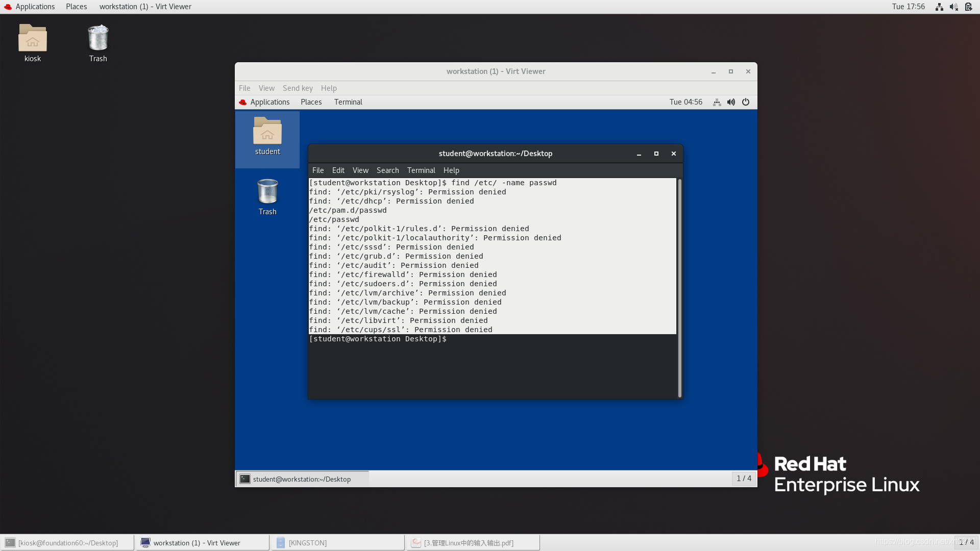Image resolution: width=980 pixels, height=551 pixels.
Task: Switch to kiosk@foundation60 terminal taskbar button
Action: [68, 543]
